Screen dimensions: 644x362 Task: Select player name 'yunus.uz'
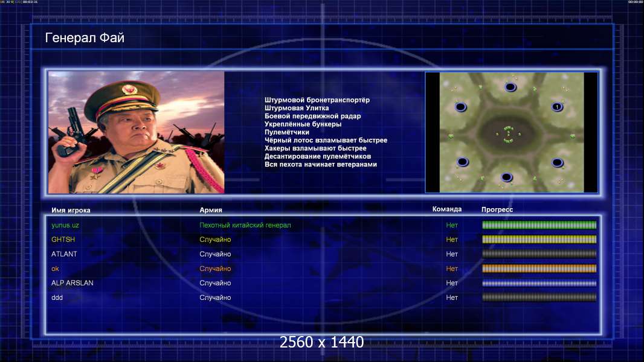point(65,225)
